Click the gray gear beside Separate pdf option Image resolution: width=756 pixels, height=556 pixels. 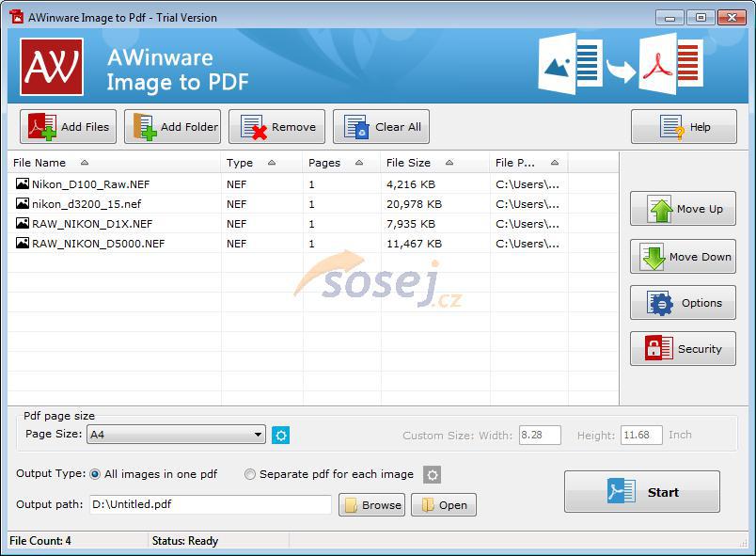[x=432, y=475]
